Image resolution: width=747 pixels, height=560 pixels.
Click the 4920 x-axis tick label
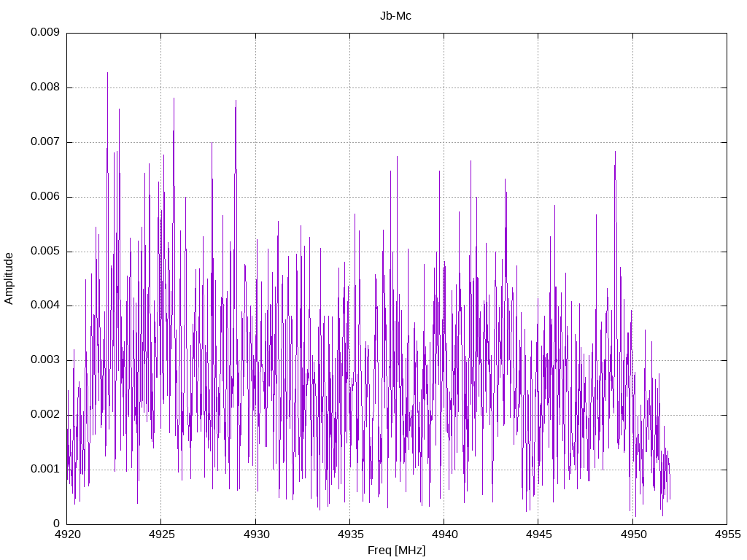click(68, 534)
